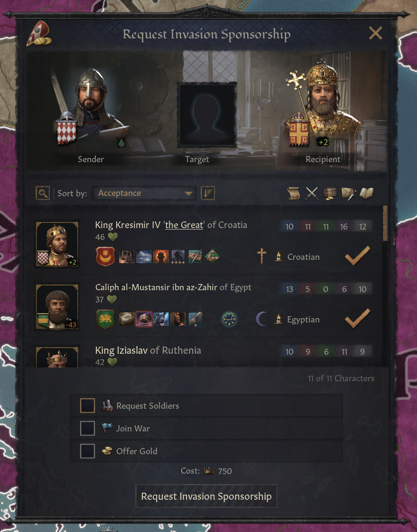417x532 pixels.
Task: Select the diplomacy scroll filter icon
Action: (294, 193)
